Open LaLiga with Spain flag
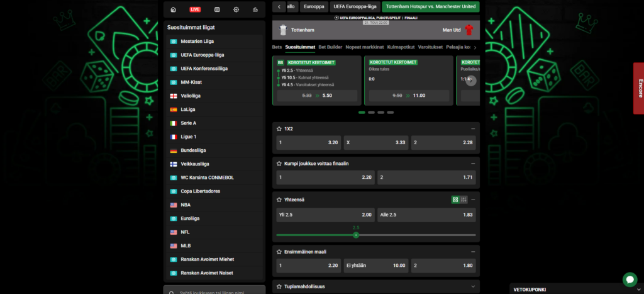Image resolution: width=644 pixels, height=294 pixels. (214, 110)
